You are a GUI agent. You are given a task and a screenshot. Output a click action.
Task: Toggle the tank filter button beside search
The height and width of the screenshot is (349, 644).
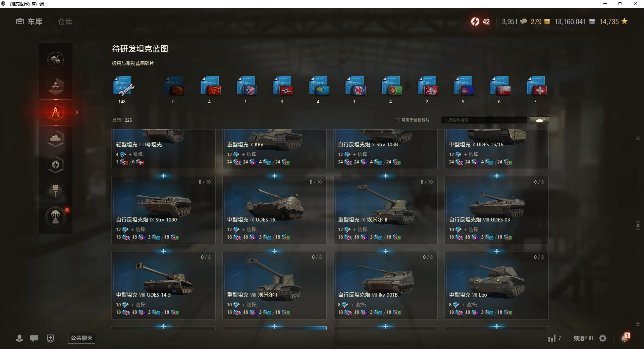(539, 120)
